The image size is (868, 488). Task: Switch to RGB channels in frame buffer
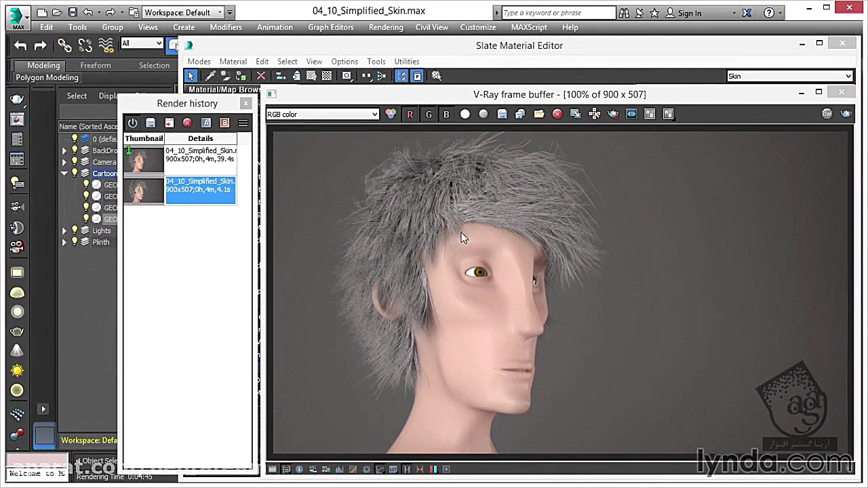[x=391, y=114]
